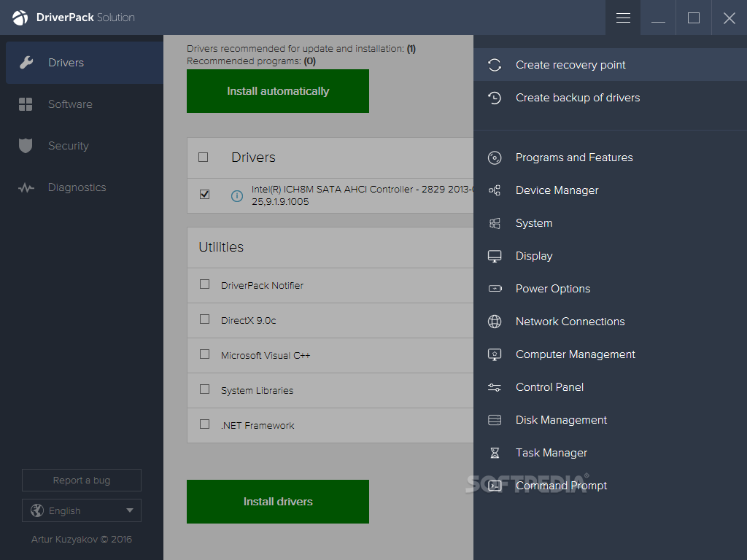
Task: Click the Diagnostics pulse icon
Action: pos(26,187)
